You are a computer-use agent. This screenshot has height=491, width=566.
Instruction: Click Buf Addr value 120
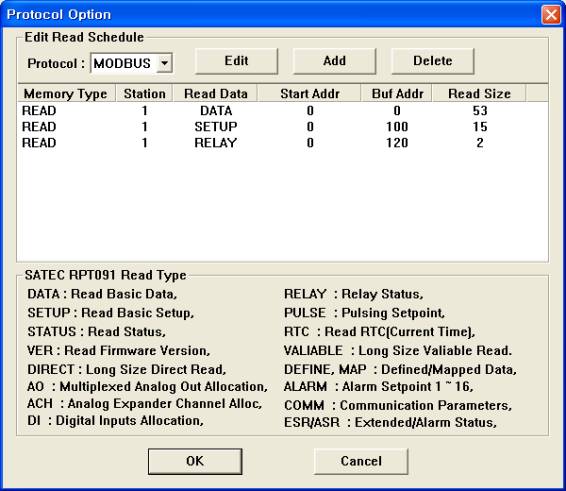[397, 143]
